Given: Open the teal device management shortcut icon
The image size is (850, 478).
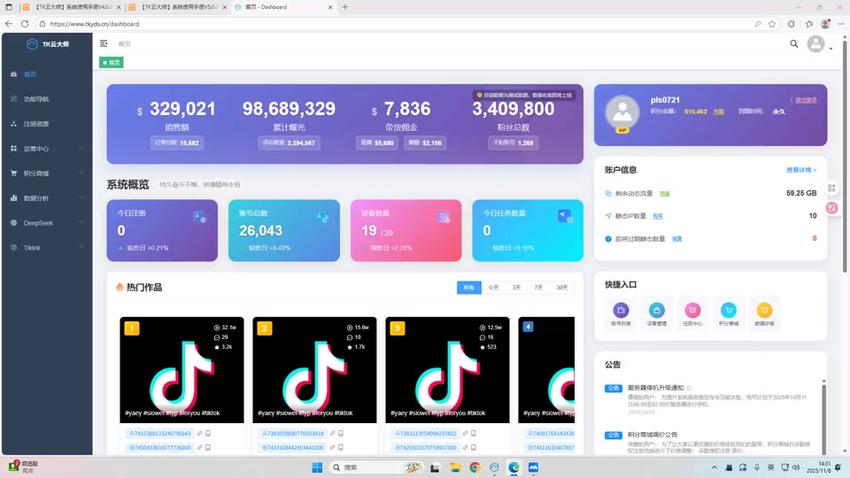Looking at the screenshot, I should [656, 310].
